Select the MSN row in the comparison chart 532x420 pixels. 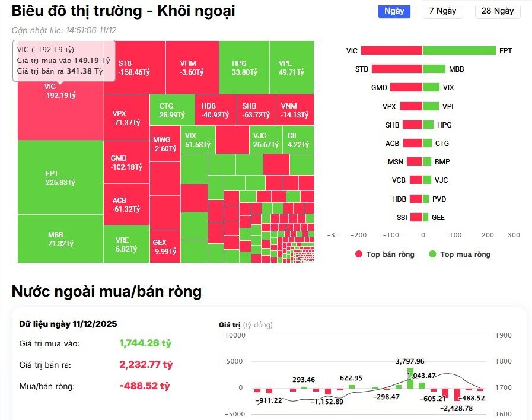414,161
